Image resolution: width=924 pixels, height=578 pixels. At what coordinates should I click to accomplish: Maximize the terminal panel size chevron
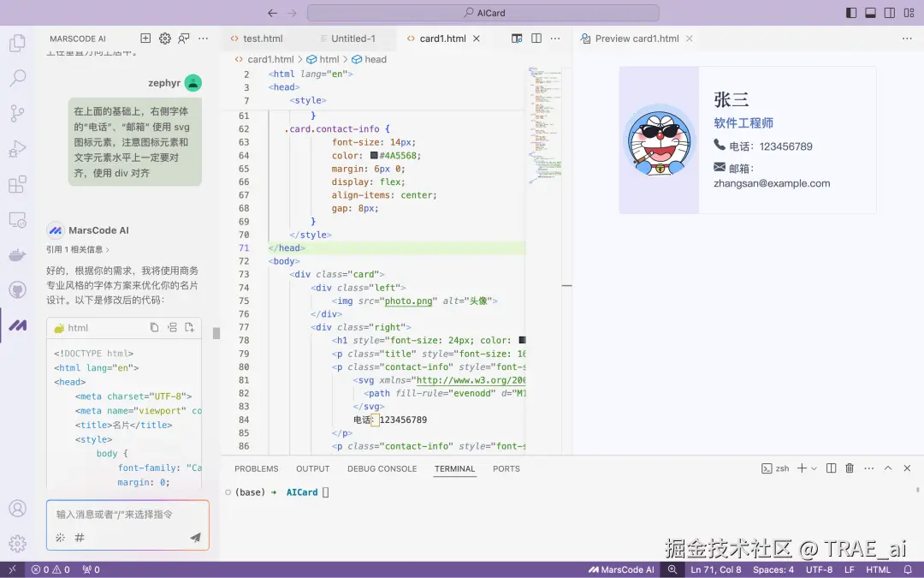point(888,468)
